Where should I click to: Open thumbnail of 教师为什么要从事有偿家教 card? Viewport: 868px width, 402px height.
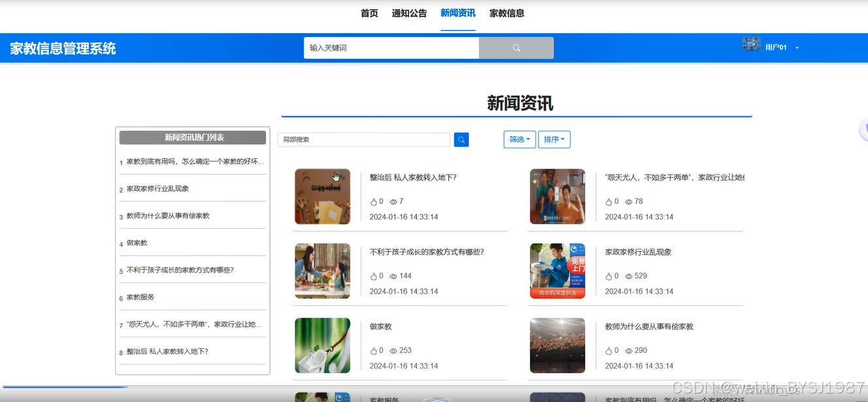558,346
